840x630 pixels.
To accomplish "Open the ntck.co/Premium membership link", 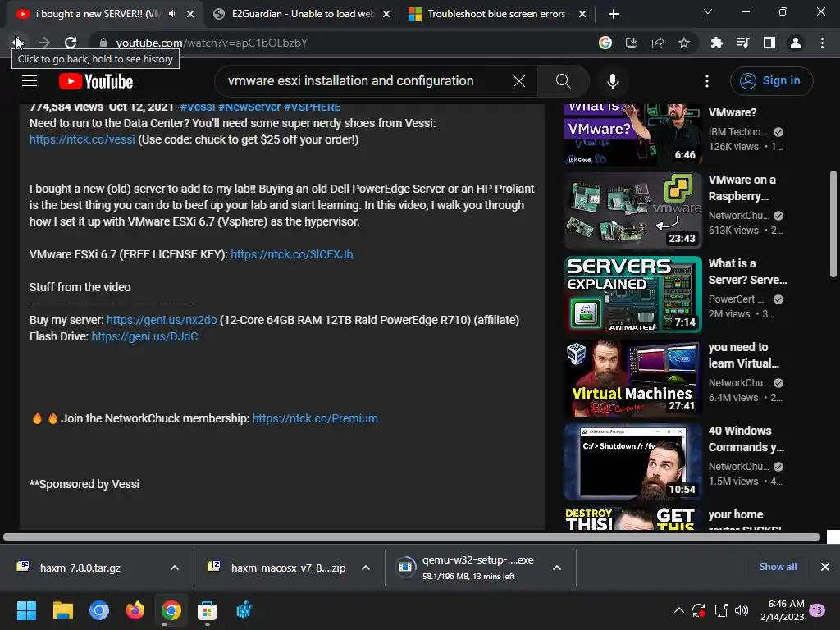I will 315,418.
